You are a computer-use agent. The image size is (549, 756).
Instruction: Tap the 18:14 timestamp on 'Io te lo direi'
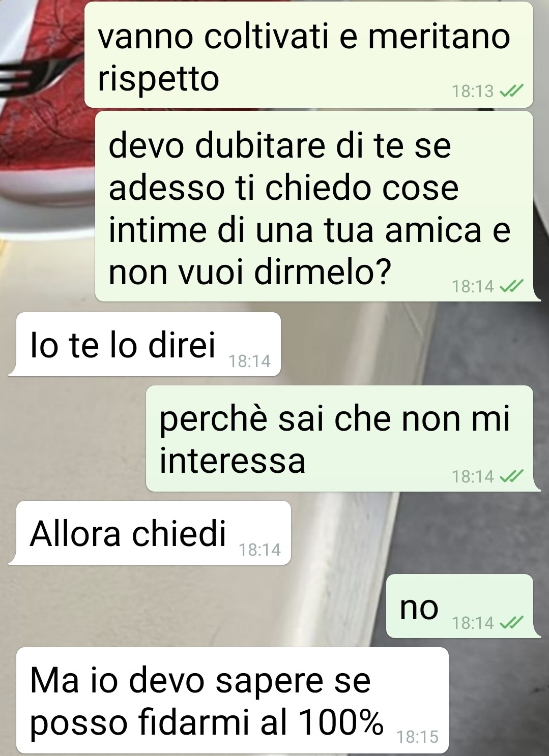pos(249,361)
